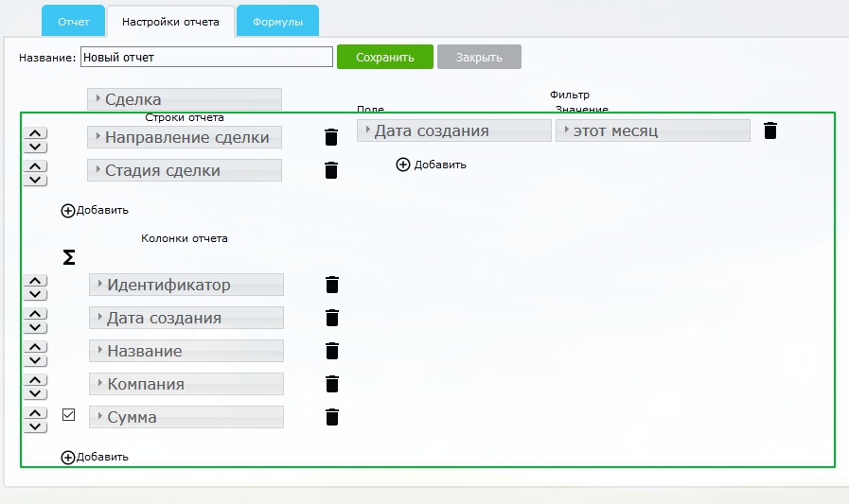Open the Формулы tab

pos(277,21)
